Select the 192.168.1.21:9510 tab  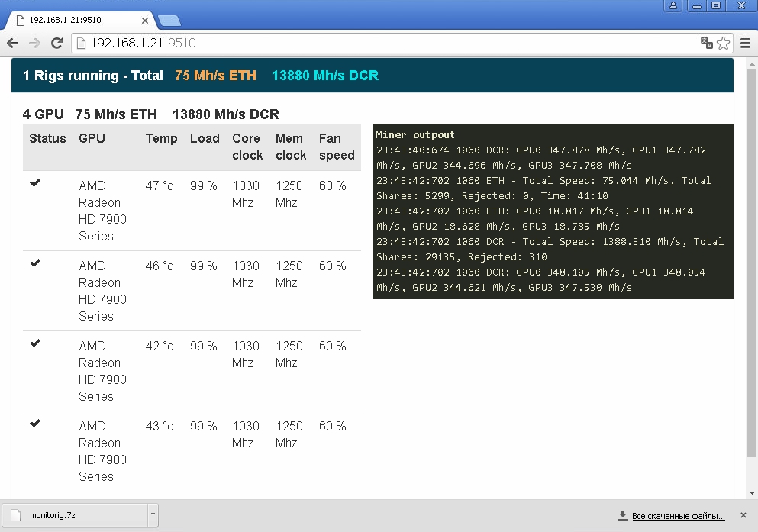(x=80, y=21)
